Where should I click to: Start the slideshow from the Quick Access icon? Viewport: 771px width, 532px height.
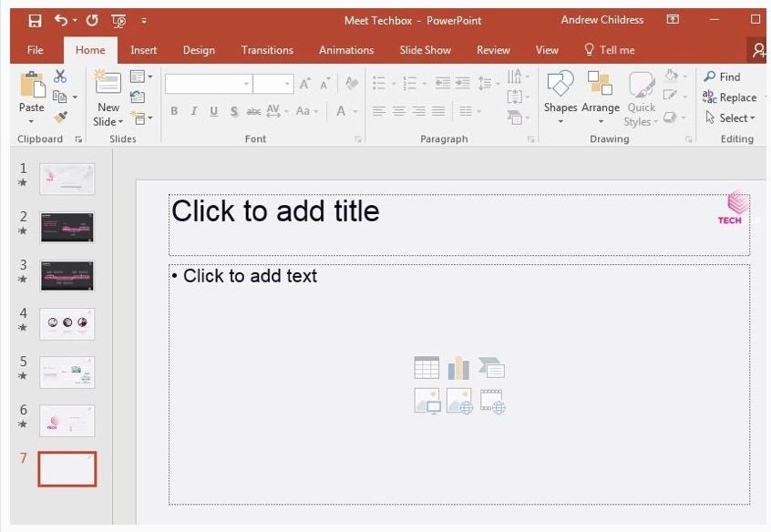click(x=118, y=21)
